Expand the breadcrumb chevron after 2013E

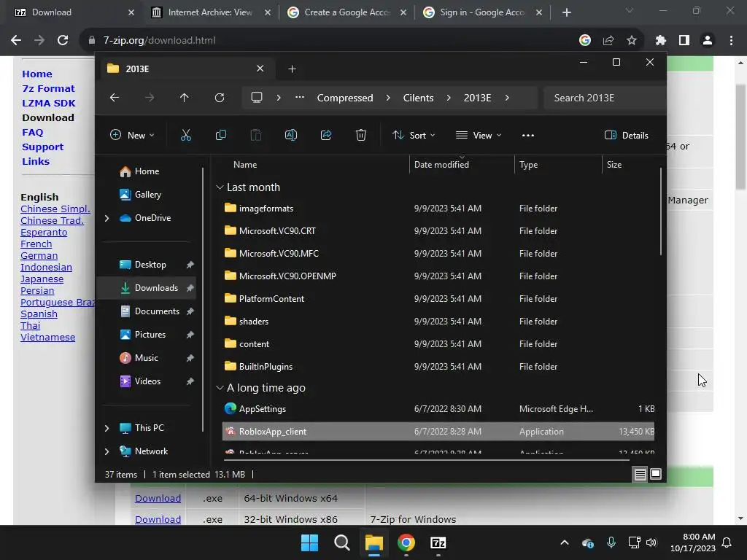tap(507, 98)
